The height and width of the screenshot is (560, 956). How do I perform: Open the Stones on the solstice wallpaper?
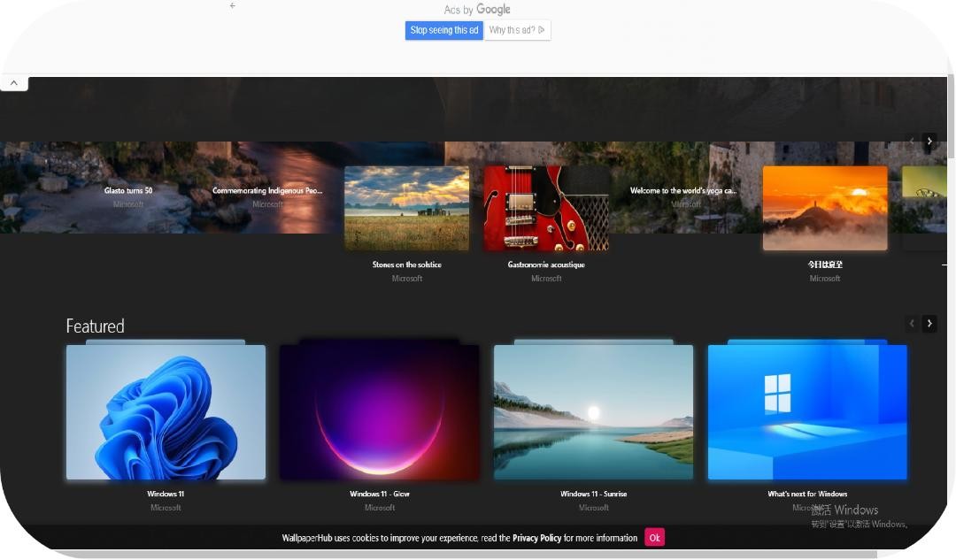point(406,209)
